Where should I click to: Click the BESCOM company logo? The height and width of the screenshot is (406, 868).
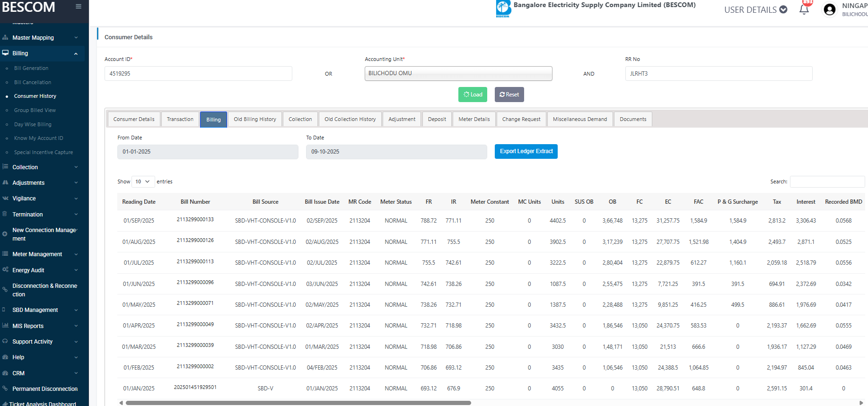pyautogui.click(x=503, y=9)
